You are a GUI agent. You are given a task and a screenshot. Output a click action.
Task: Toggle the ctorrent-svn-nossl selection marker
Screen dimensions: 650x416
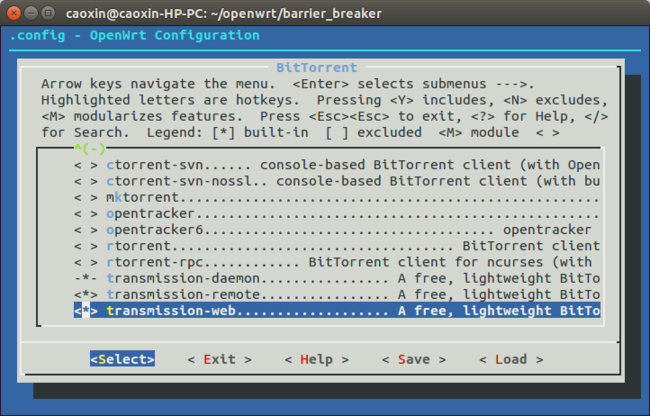[x=86, y=181]
